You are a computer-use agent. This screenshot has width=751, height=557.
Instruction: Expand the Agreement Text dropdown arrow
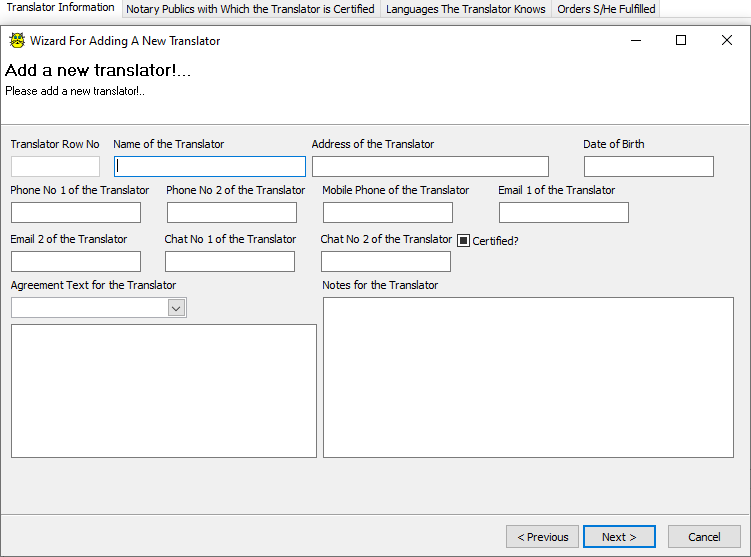(176, 308)
